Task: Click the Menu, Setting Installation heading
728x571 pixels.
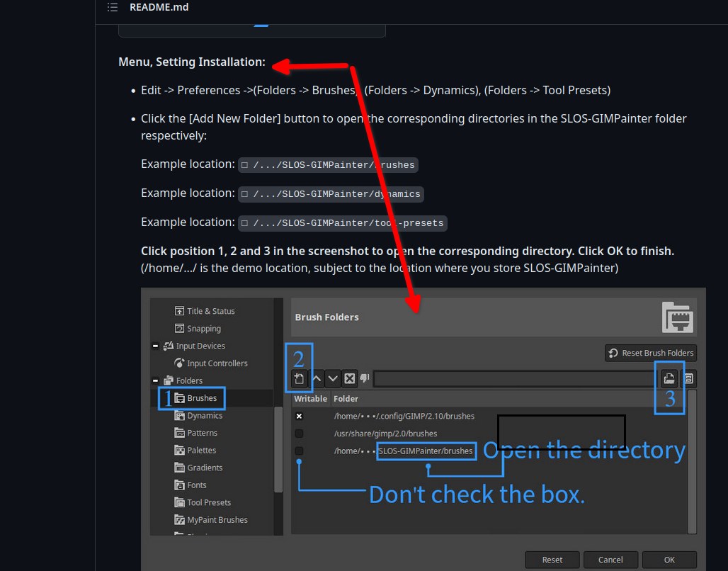Action: [192, 62]
